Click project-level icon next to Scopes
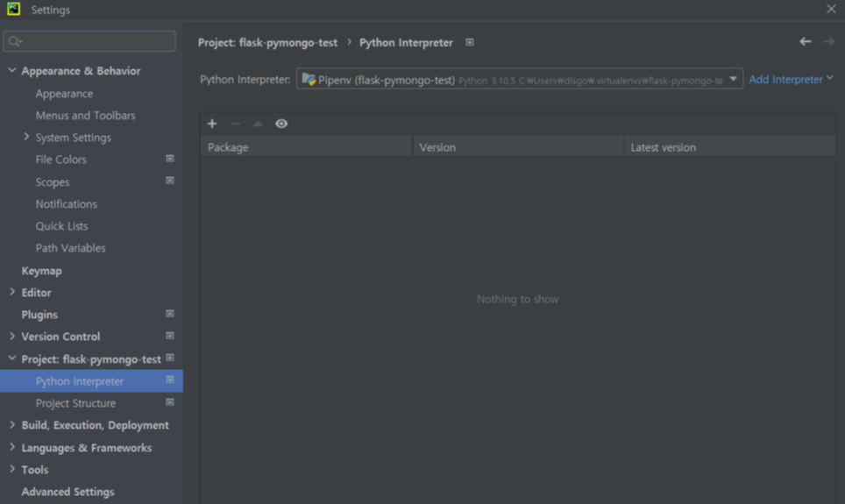Image resolution: width=845 pixels, height=504 pixels. [170, 181]
